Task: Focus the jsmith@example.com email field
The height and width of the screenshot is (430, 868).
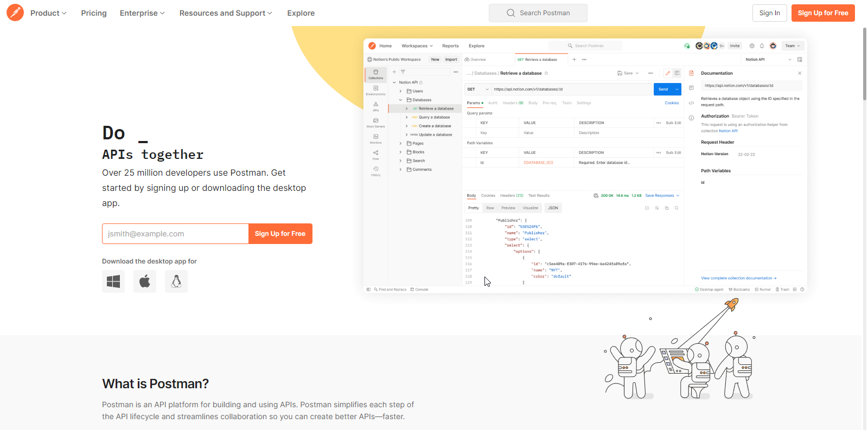Action: (x=175, y=234)
